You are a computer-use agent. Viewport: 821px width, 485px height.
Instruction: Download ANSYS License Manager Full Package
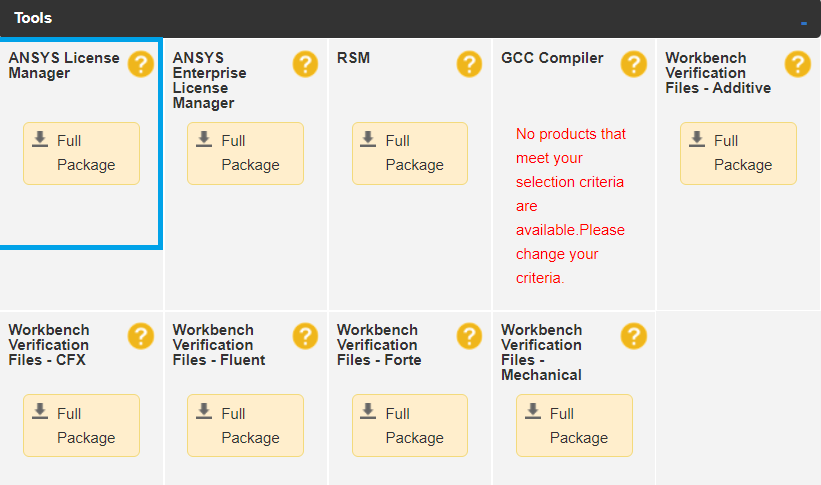tap(81, 153)
